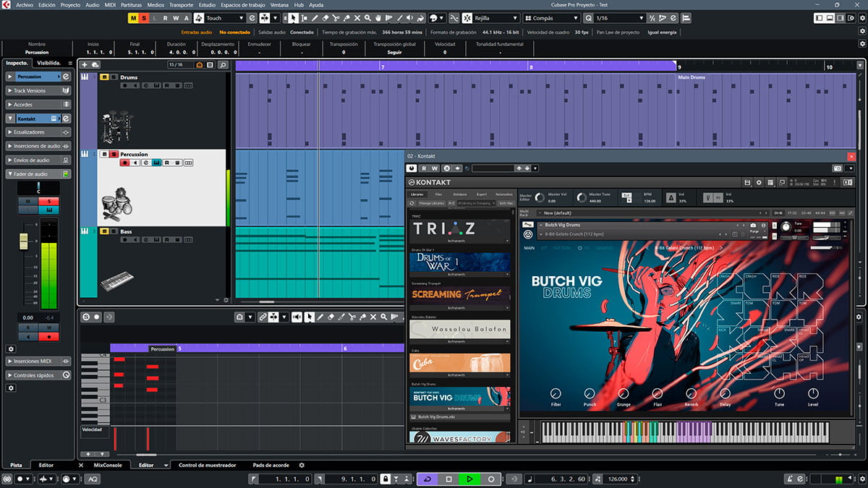
Task: Mute the Drums track
Action: pyautogui.click(x=104, y=77)
